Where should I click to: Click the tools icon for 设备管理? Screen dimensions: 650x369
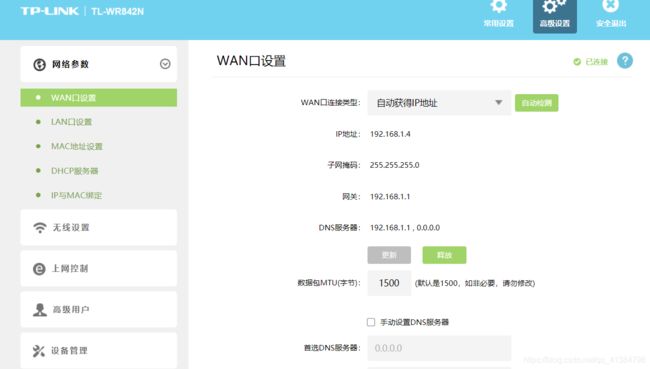pos(39,351)
